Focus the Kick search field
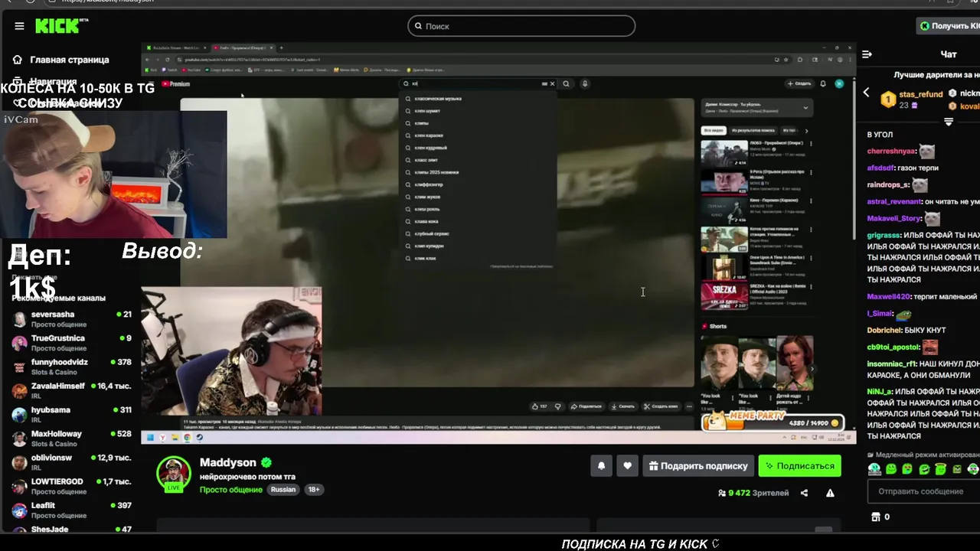980x551 pixels. tap(521, 26)
